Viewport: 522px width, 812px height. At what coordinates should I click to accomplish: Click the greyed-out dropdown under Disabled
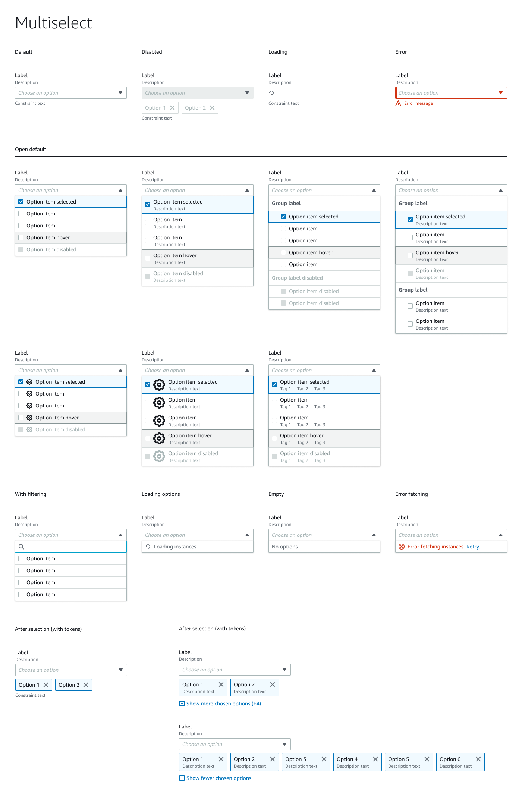(x=198, y=93)
